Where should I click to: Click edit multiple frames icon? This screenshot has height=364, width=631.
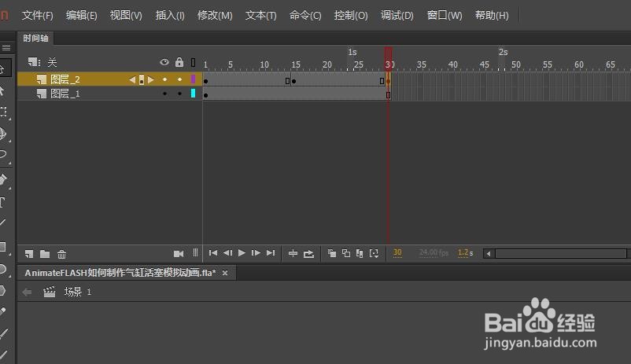(360, 253)
